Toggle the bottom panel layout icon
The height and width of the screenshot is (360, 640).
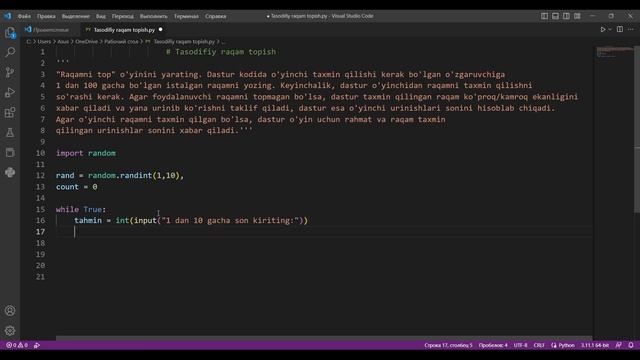tap(556, 16)
